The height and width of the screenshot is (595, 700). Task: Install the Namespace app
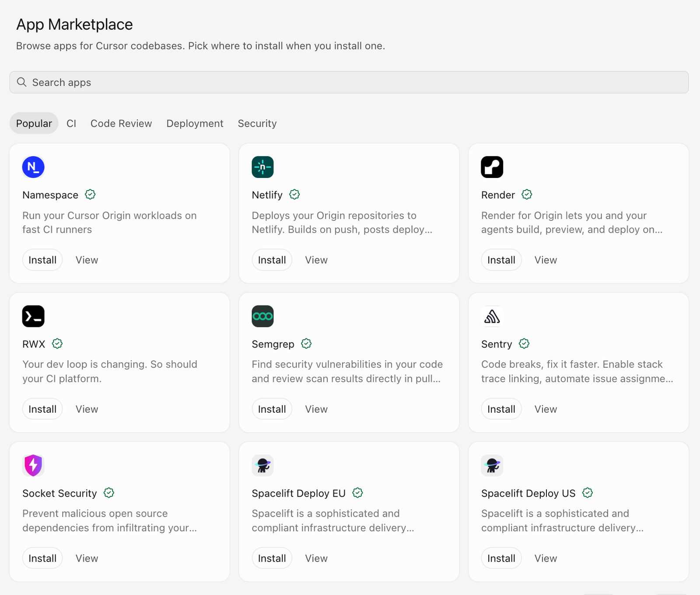42,260
